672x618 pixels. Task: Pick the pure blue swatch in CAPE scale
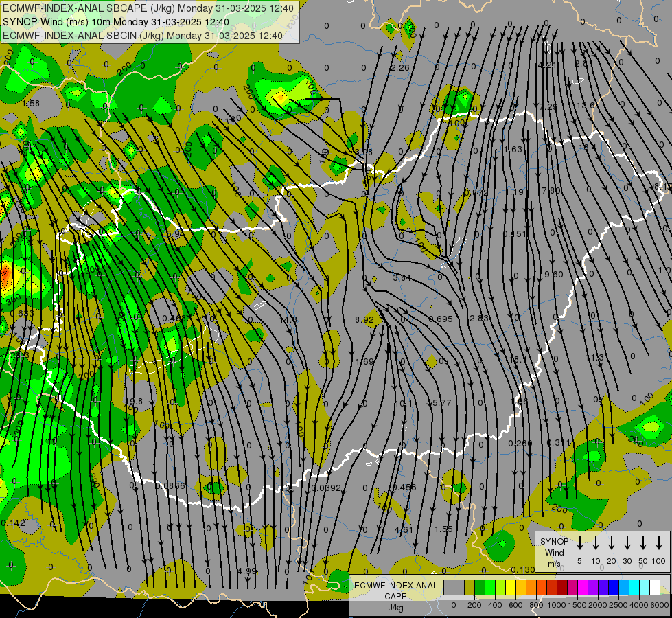pyautogui.click(x=613, y=588)
